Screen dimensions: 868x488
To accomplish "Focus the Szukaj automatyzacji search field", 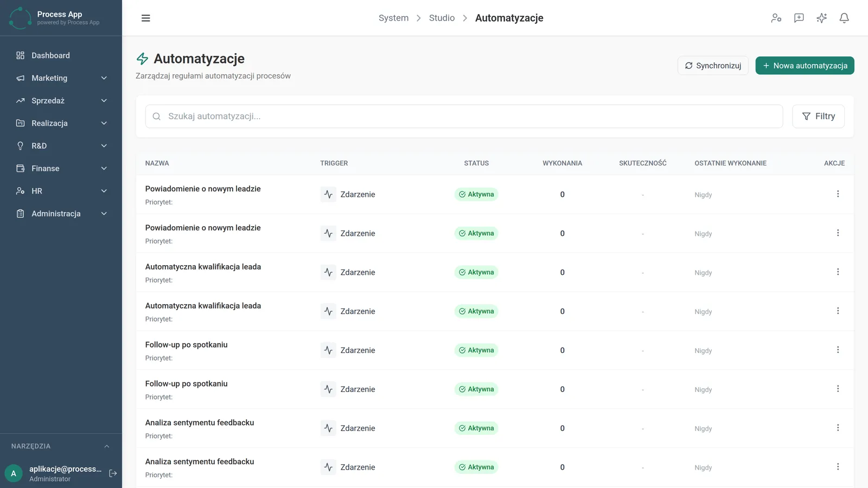I will (x=464, y=117).
